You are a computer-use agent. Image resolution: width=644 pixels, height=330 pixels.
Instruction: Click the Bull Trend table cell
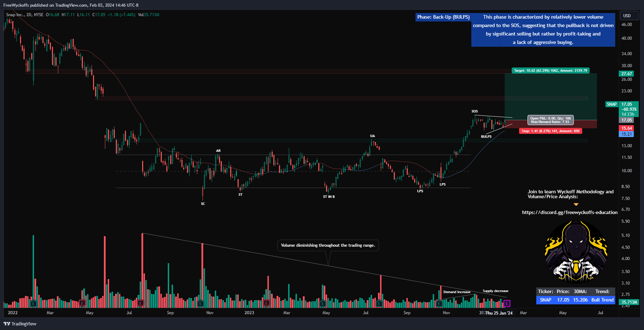[x=603, y=300]
